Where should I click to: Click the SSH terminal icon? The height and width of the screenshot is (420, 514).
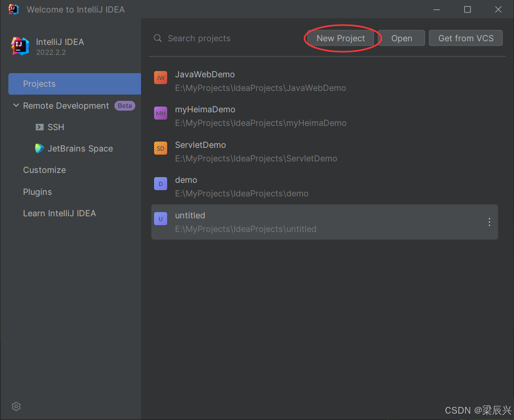[39, 127]
